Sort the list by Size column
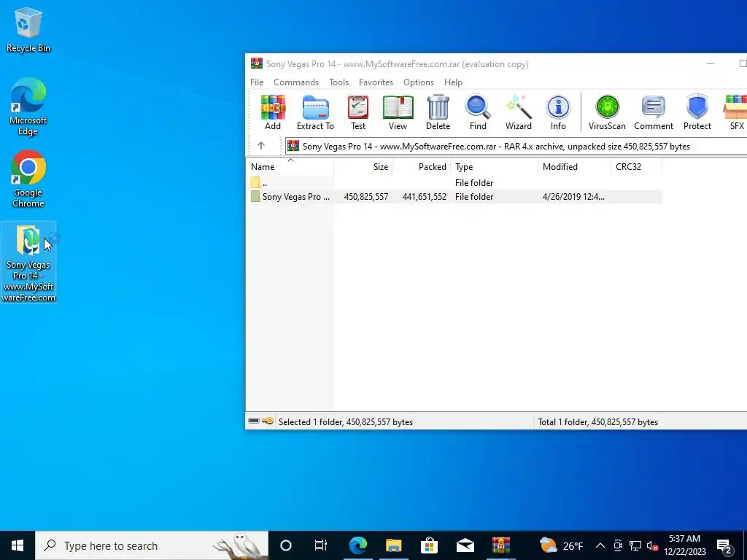 363,167
